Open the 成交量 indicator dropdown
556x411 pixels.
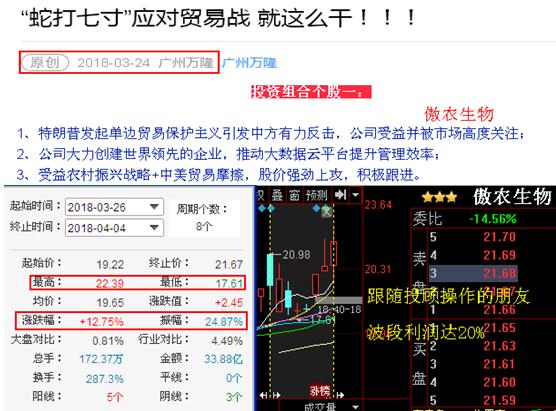(x=356, y=406)
